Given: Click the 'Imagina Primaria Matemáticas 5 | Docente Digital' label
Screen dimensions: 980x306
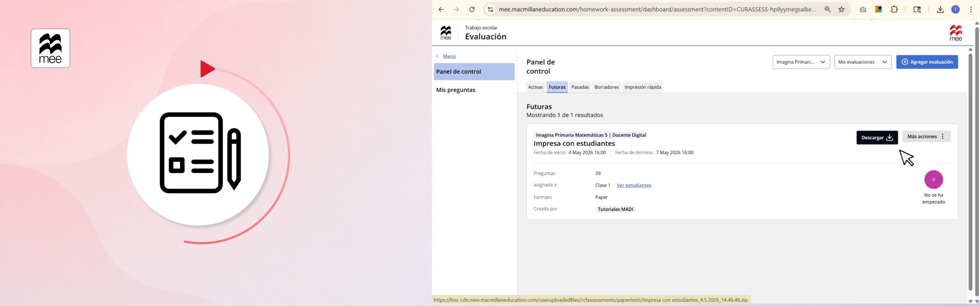Looking at the screenshot, I should coord(591,135).
